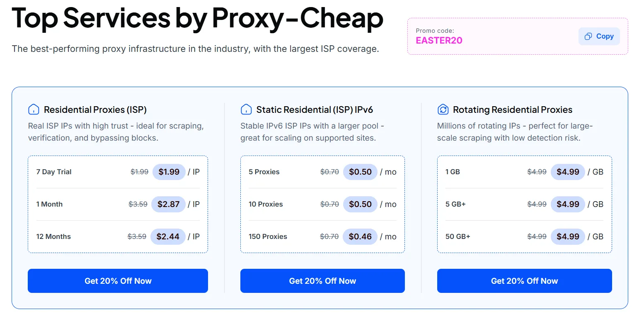Click the crossed-out $3.59 price for 1 Month
Screen dimensions: 644x319
(138, 204)
